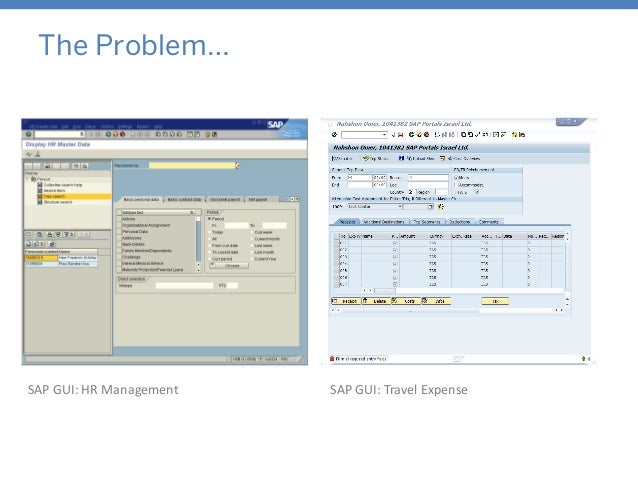
Task: Click red Cancel icon in Travel Expense toolbar
Action: click(426, 134)
